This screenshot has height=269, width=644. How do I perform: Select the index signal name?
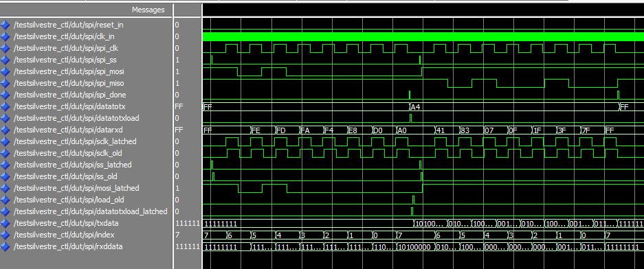(64, 235)
